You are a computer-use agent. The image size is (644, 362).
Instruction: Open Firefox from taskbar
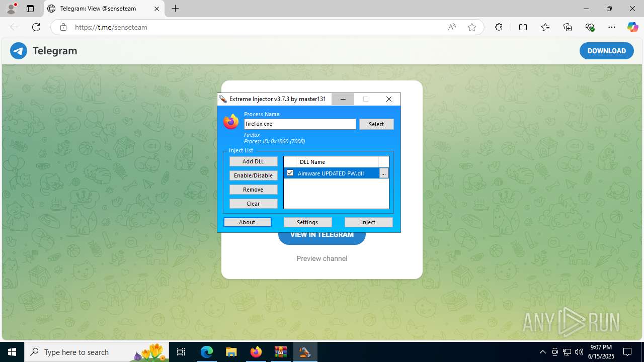pos(256,352)
